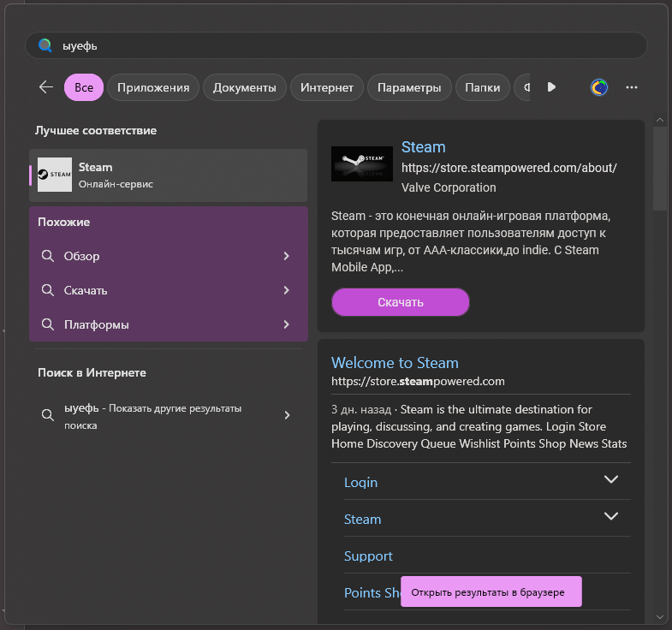Switch to the Документы tab
Viewport: 672px width, 630px height.
pyautogui.click(x=244, y=87)
